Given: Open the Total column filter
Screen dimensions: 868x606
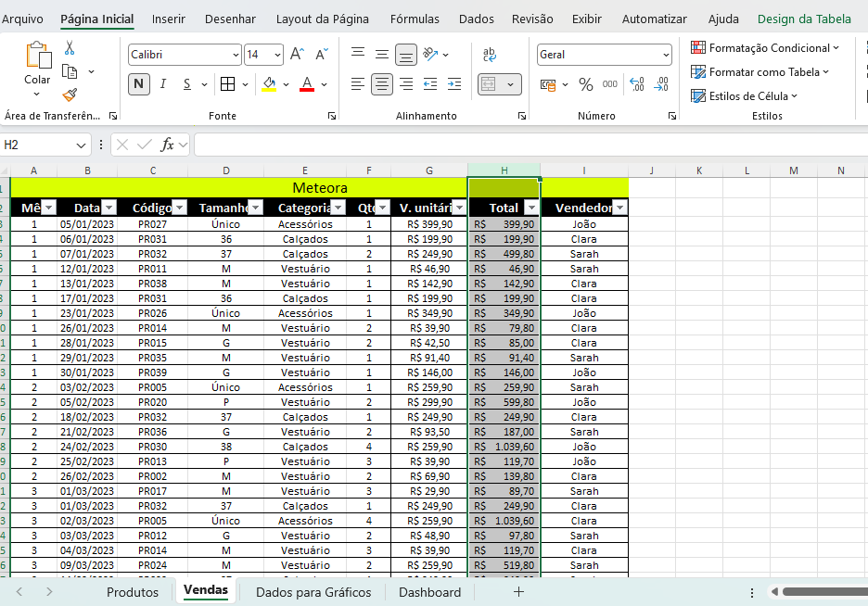Looking at the screenshot, I should click(x=531, y=208).
